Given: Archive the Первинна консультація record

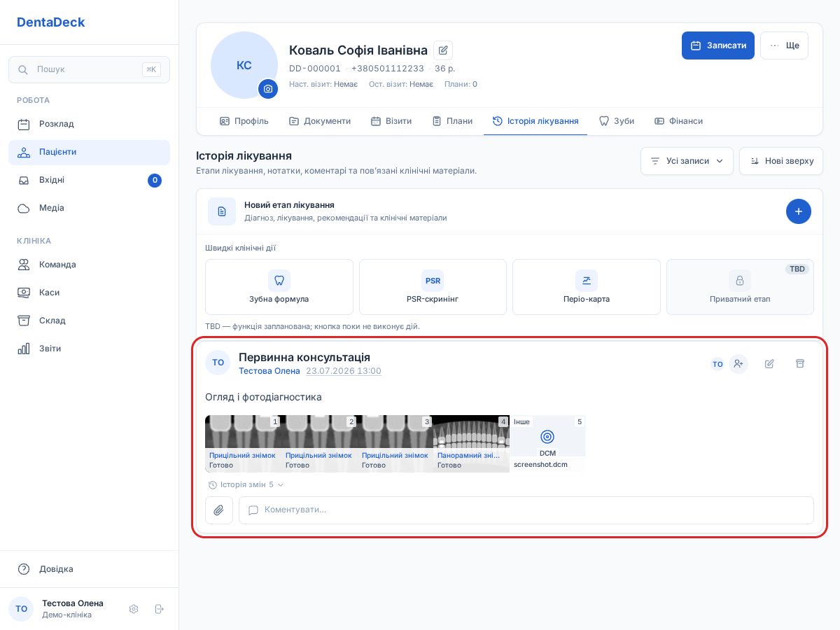Looking at the screenshot, I should coord(800,364).
